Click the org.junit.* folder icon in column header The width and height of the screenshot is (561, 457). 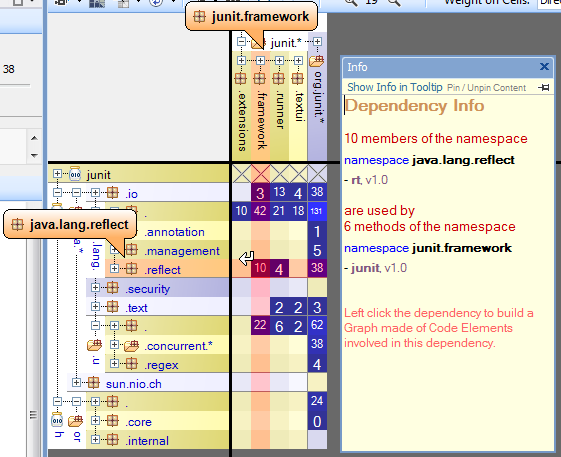tap(317, 60)
